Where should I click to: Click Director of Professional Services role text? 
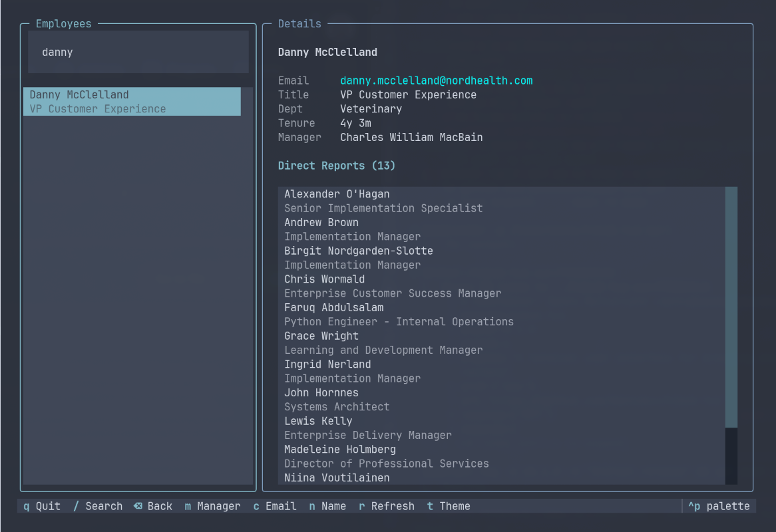387,464
